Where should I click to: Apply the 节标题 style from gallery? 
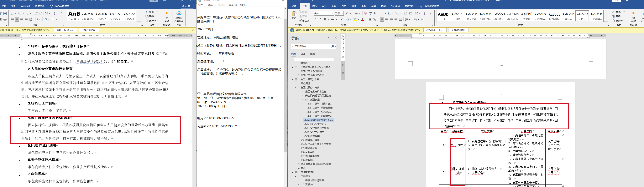coord(527,16)
